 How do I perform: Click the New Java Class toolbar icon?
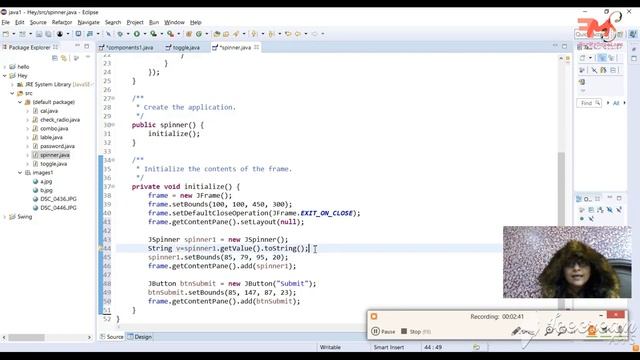199,34
